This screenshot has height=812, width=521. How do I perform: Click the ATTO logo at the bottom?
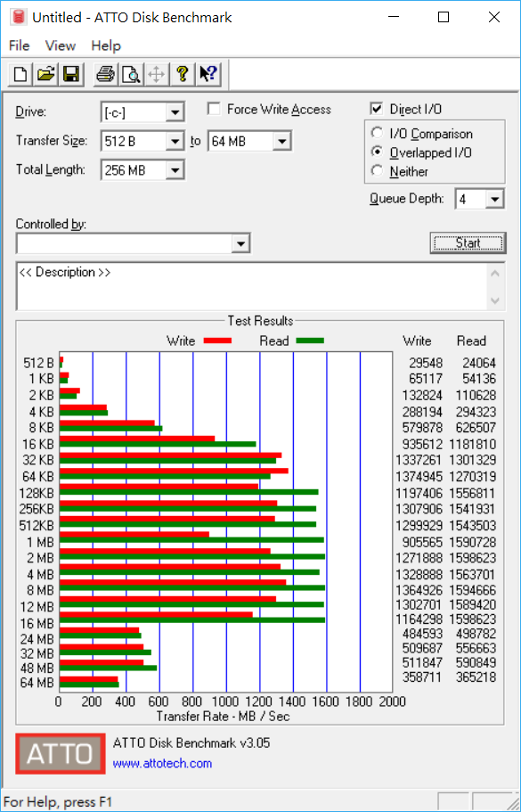[x=60, y=753]
